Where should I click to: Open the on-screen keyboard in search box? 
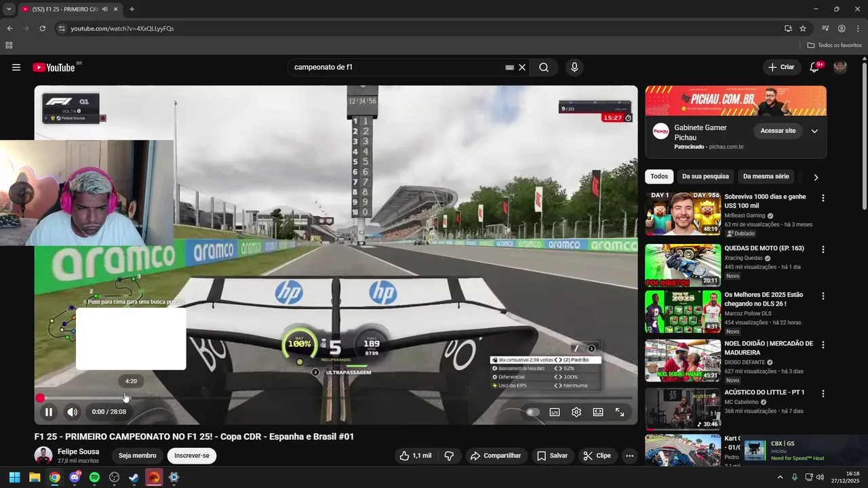510,67
